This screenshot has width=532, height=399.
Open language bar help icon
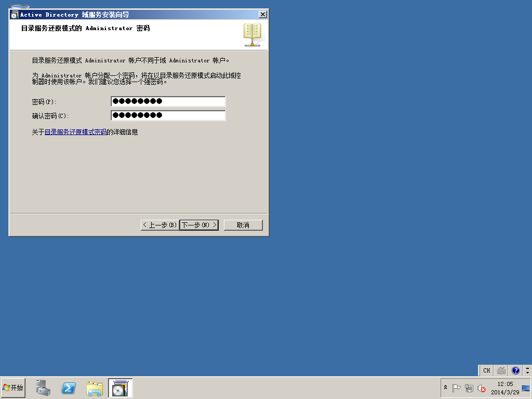[x=515, y=370]
